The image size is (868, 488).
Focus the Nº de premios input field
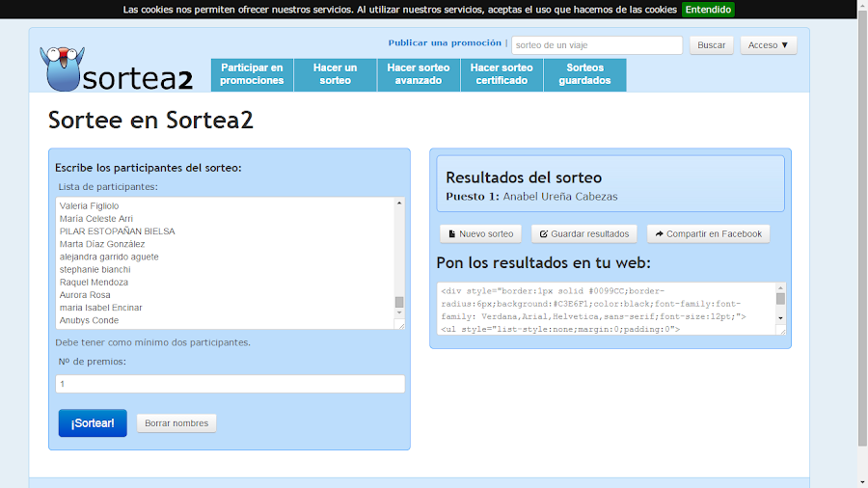231,384
